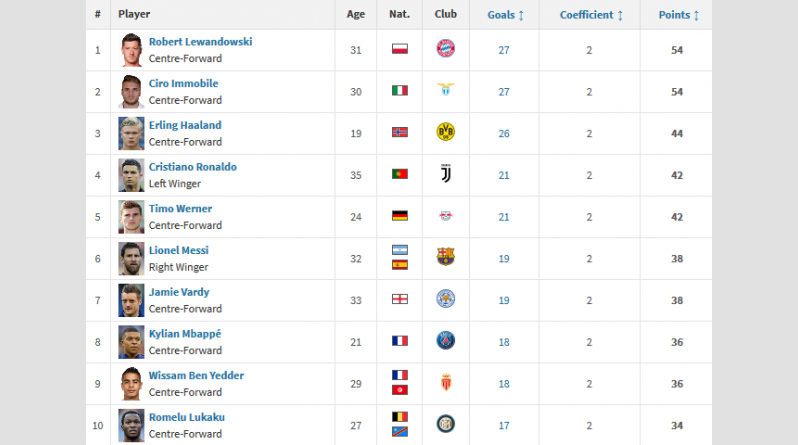Sort table by Goals column
Viewport: 798px width, 445px height.
click(505, 15)
